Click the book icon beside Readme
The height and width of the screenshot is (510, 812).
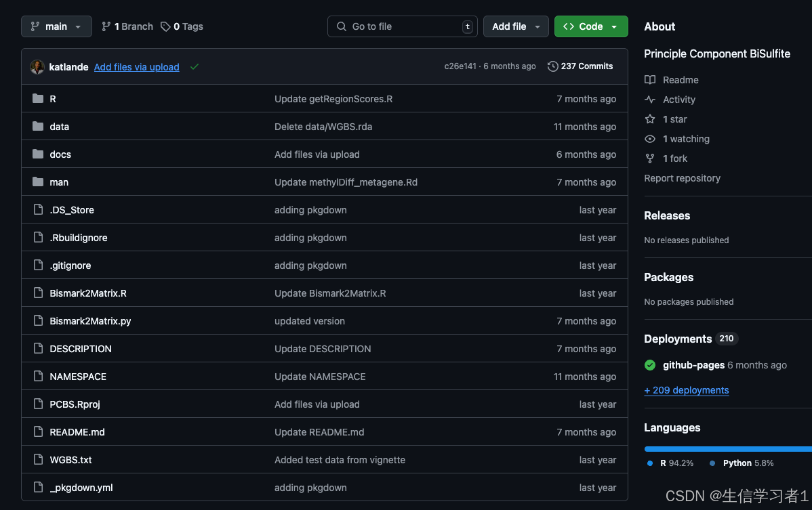tap(650, 80)
